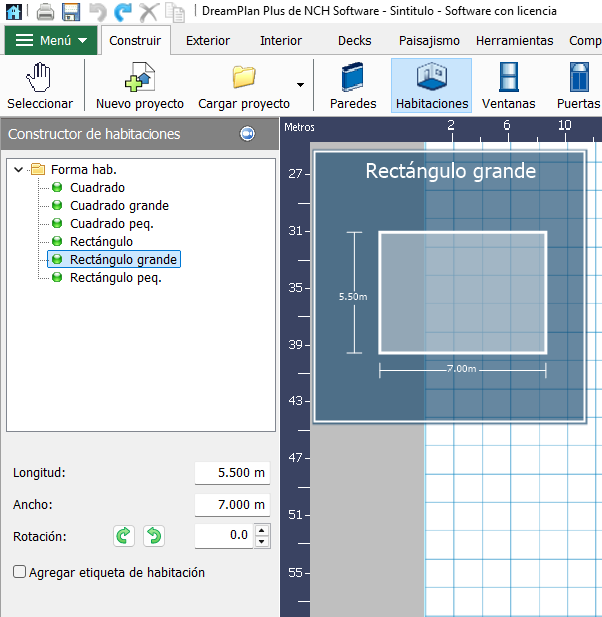The height and width of the screenshot is (617, 602).
Task: Select Rectángulo peq. room shape
Action: coord(115,278)
